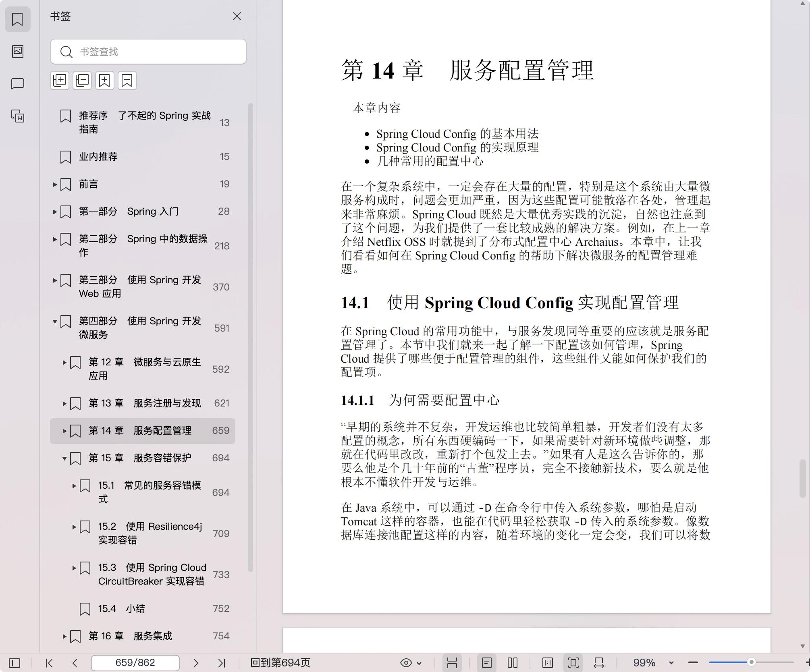
Task: Click the 第 14 章 服务配置管理 page title
Action: point(467,70)
